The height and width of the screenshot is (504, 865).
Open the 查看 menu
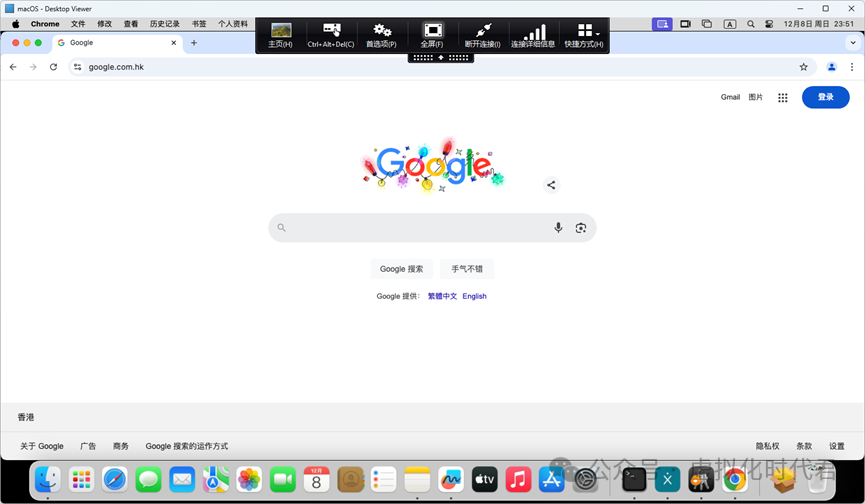pos(131,24)
